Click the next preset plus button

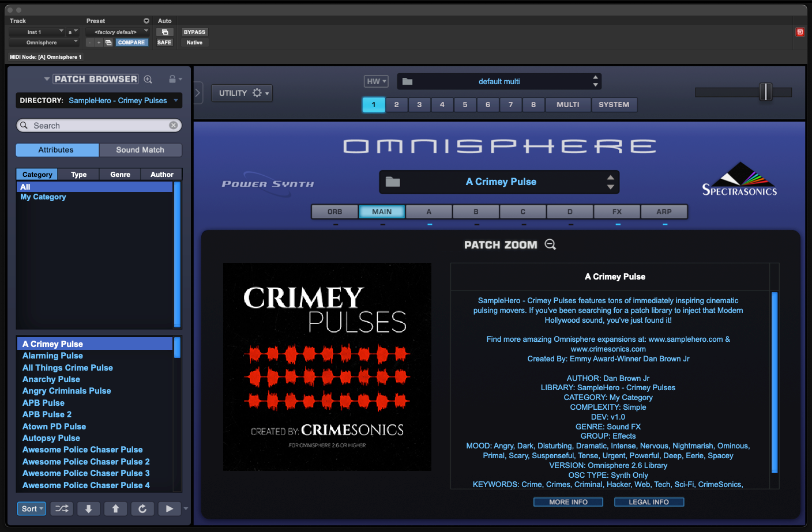[x=99, y=43]
